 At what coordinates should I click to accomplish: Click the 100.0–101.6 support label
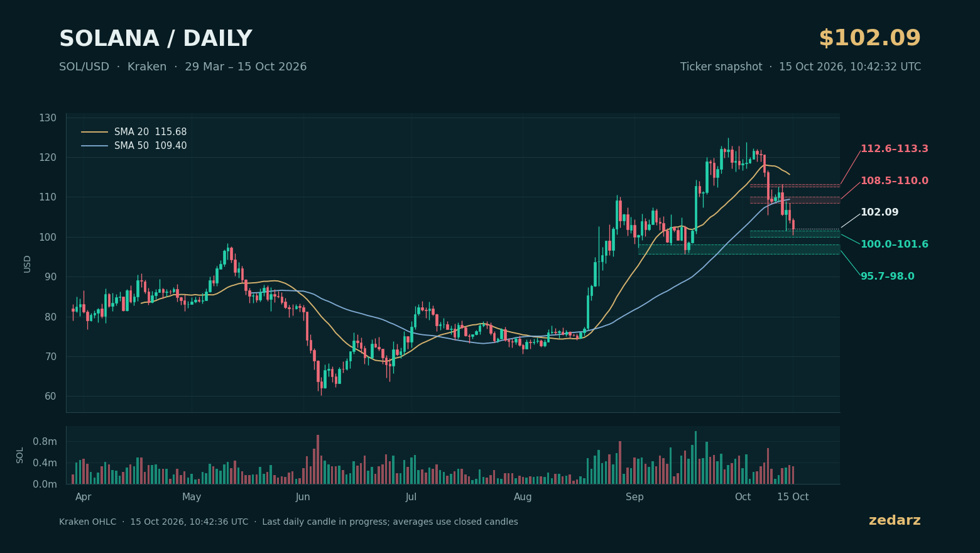point(894,244)
